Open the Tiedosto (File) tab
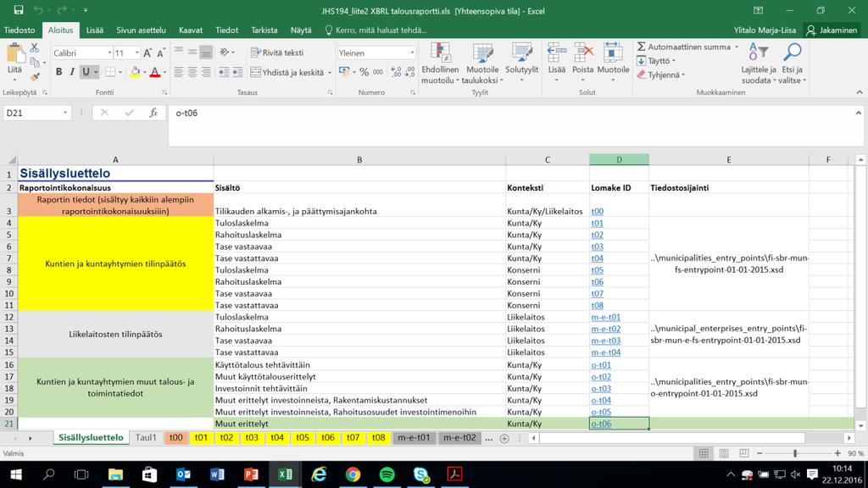Viewport: 868px width, 488px height. [19, 30]
